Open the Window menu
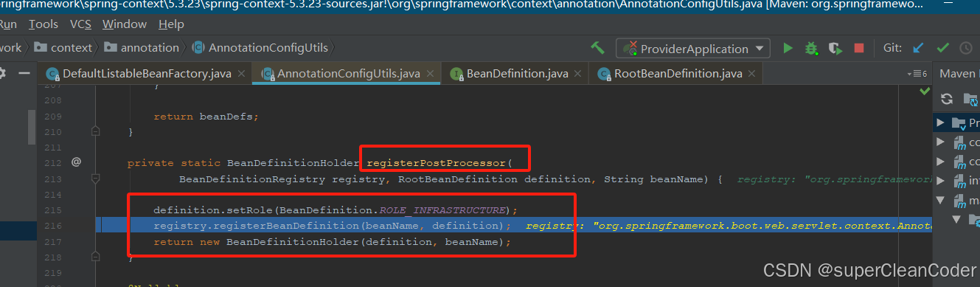Image resolution: width=980 pixels, height=287 pixels. click(x=125, y=24)
